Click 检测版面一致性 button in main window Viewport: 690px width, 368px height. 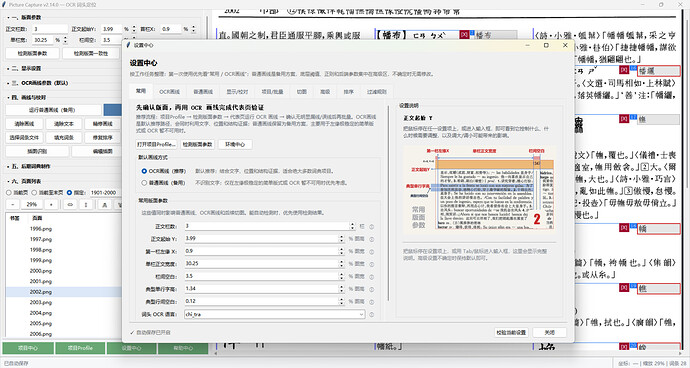tap(91, 53)
